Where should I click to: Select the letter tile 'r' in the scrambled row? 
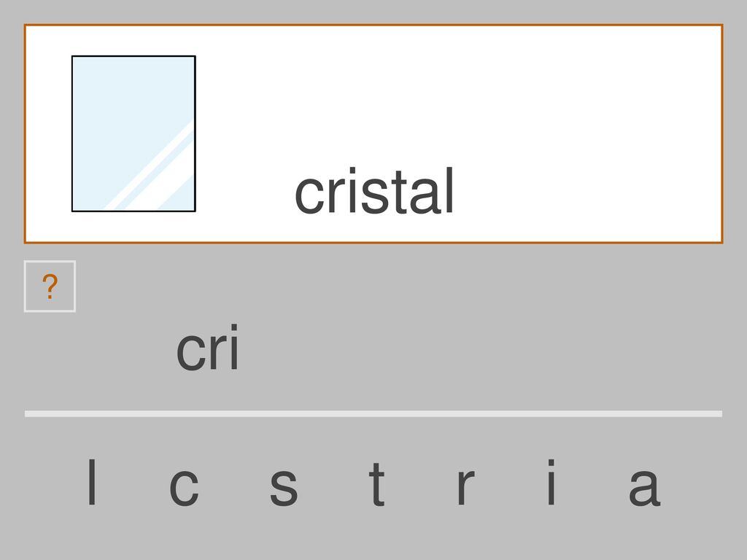[x=465, y=486]
